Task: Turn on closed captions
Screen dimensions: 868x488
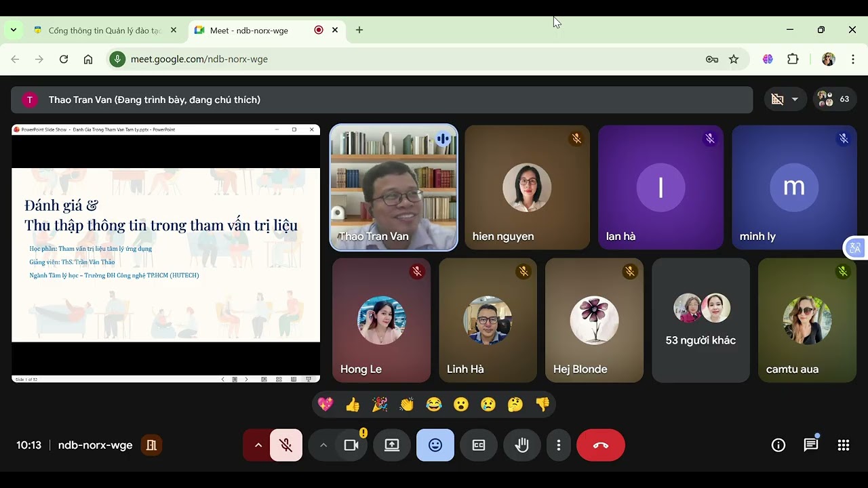Action: coord(479,445)
